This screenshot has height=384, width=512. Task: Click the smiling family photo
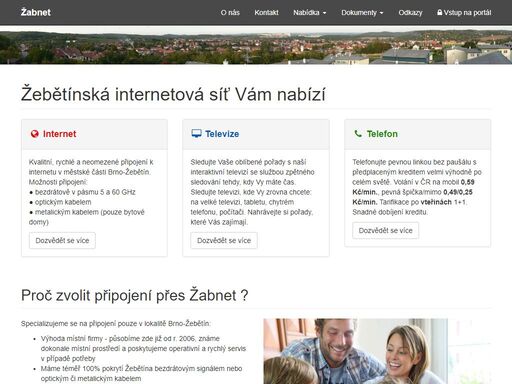pyautogui.click(x=377, y=351)
